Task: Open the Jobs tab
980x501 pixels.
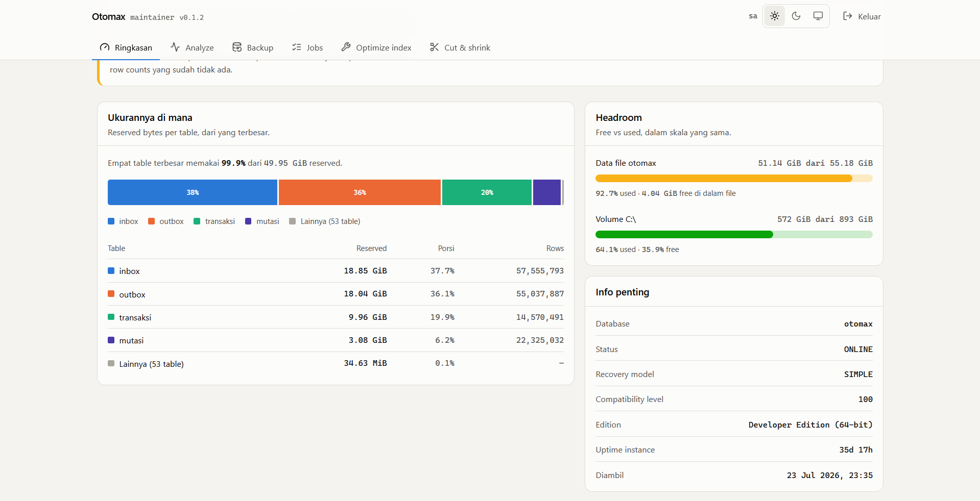Action: pyautogui.click(x=307, y=47)
